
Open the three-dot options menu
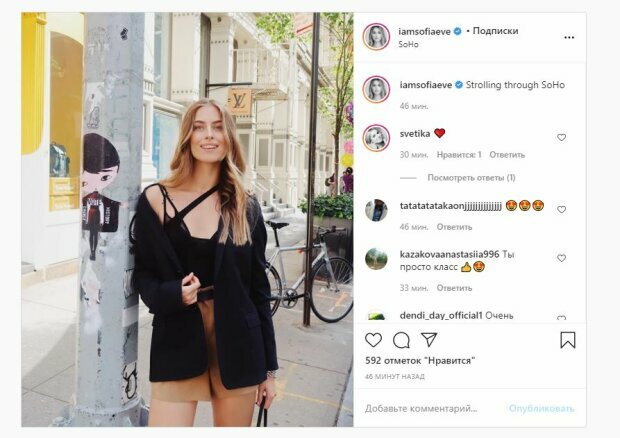point(569,38)
